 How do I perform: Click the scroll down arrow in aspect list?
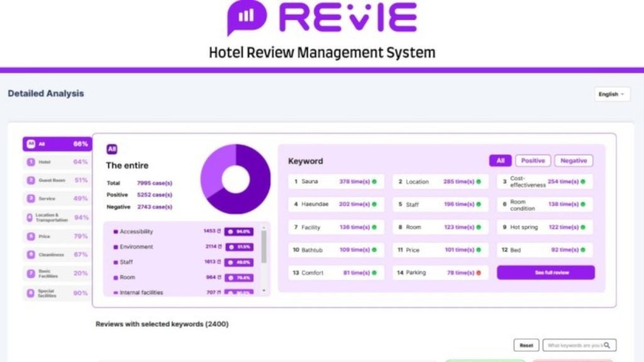tap(264, 290)
